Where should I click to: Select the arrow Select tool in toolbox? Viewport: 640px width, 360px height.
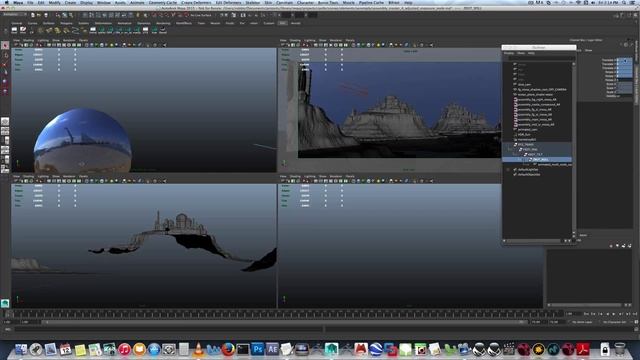point(5,46)
